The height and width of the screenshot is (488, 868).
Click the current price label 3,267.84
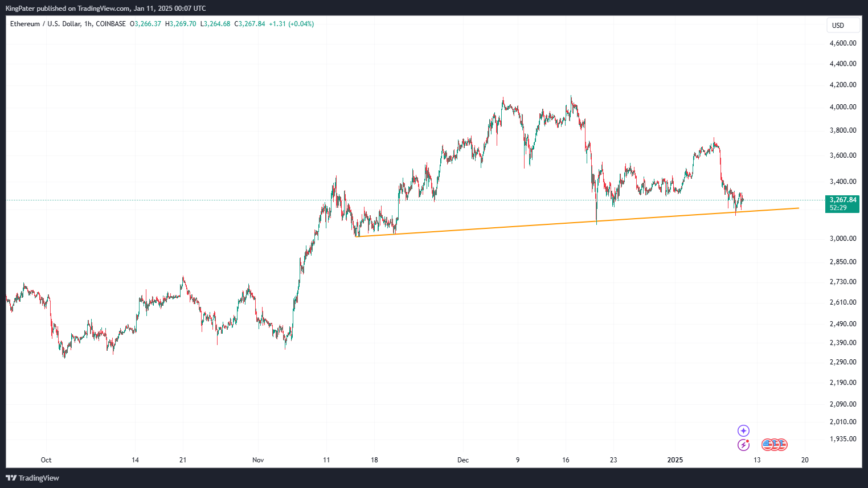(x=843, y=200)
